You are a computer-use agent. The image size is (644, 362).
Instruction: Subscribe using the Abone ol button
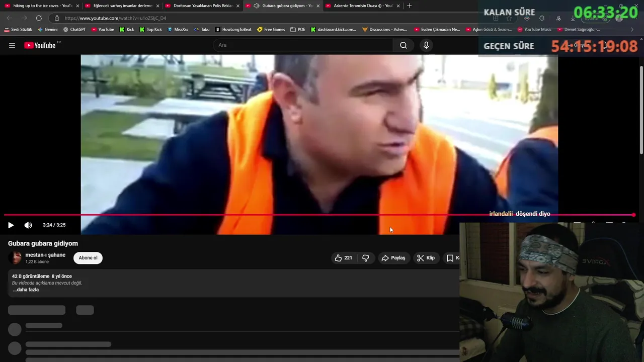point(88,258)
